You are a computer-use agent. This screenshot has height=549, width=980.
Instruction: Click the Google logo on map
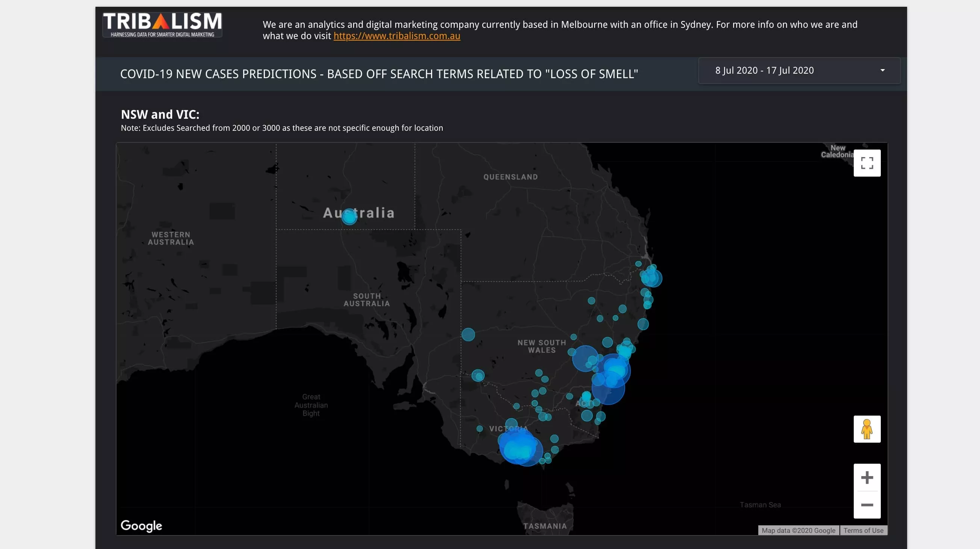pyautogui.click(x=141, y=525)
